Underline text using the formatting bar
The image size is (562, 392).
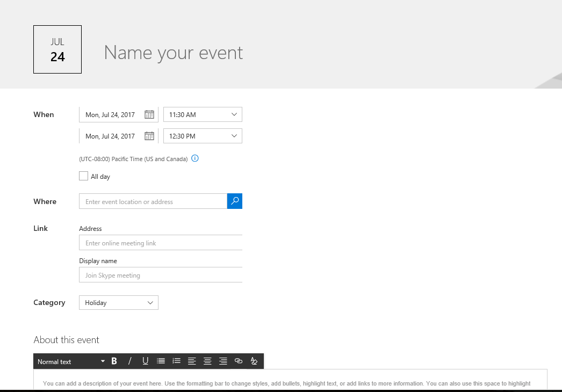pyautogui.click(x=145, y=361)
